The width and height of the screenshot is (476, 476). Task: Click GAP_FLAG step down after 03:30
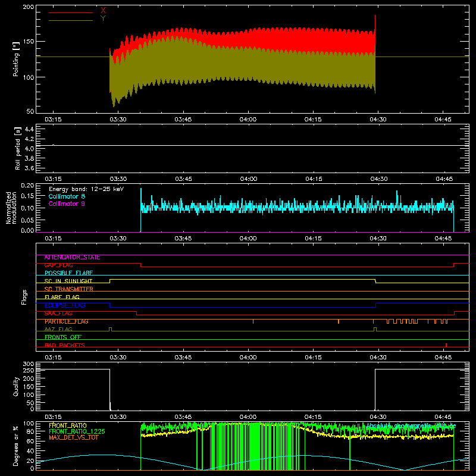(141, 265)
